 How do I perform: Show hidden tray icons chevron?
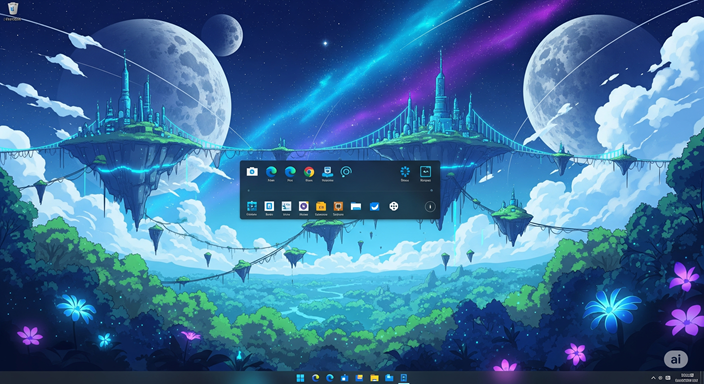pyautogui.click(x=653, y=378)
